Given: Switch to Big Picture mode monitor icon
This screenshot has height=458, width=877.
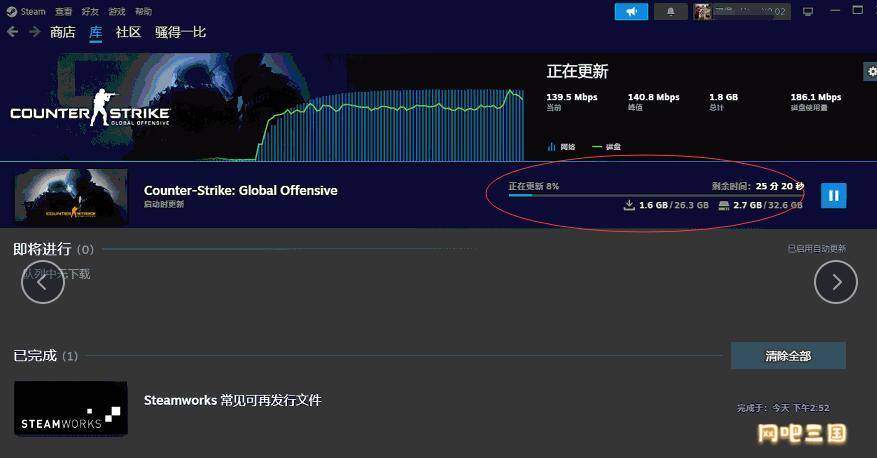Looking at the screenshot, I should click(808, 11).
